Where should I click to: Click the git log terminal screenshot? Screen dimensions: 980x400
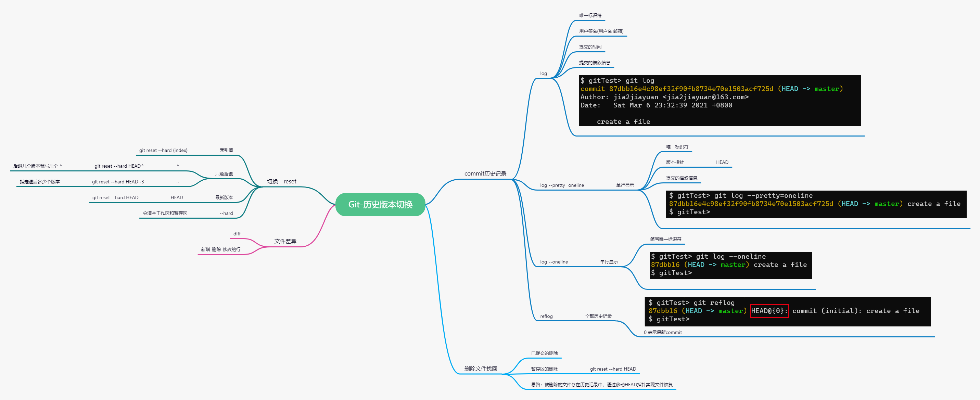point(719,101)
